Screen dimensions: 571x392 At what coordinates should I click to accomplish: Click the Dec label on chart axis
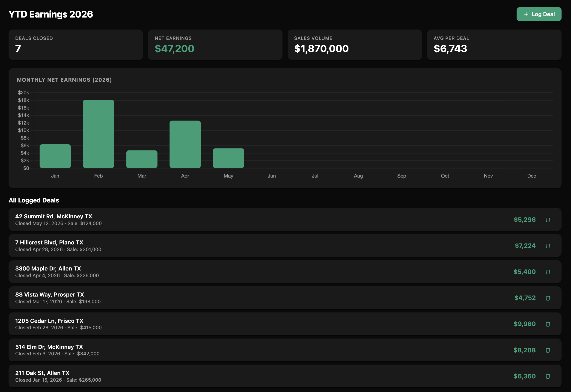(531, 176)
